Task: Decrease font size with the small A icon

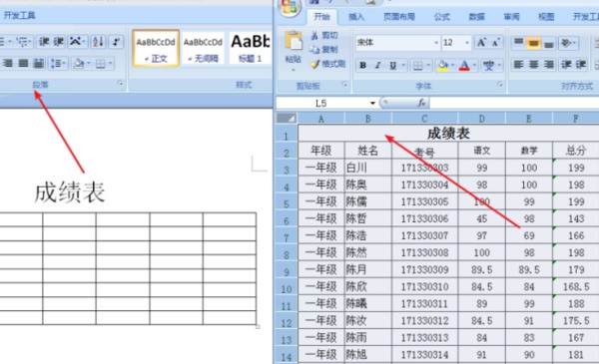Action: pos(495,42)
